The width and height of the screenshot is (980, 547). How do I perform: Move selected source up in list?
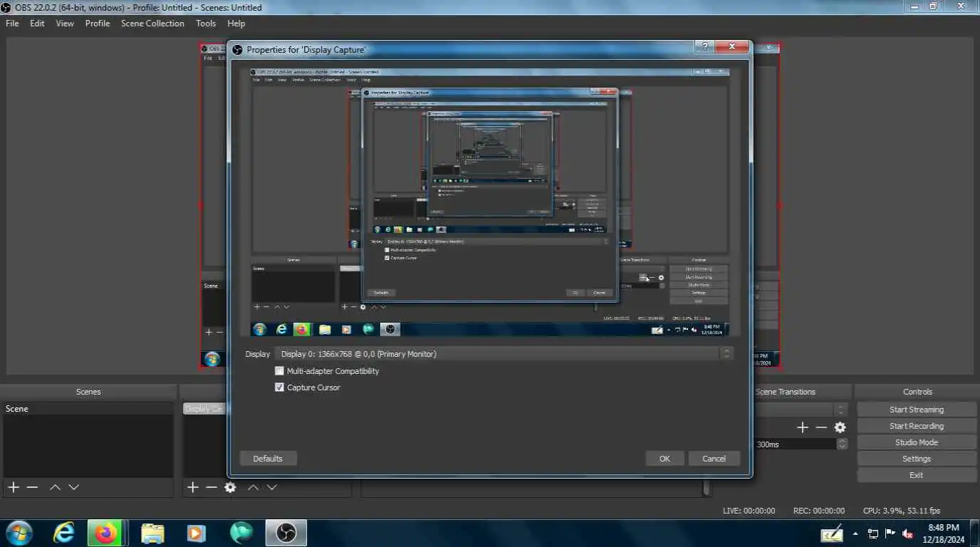(253, 487)
